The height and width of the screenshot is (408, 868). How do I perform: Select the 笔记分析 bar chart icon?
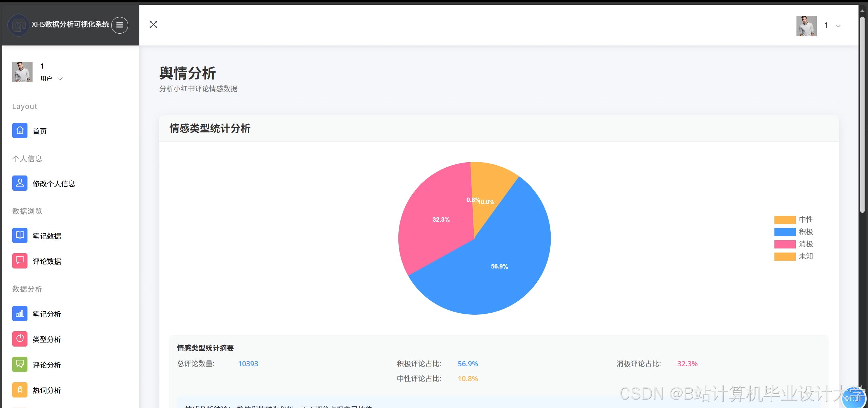click(x=20, y=313)
